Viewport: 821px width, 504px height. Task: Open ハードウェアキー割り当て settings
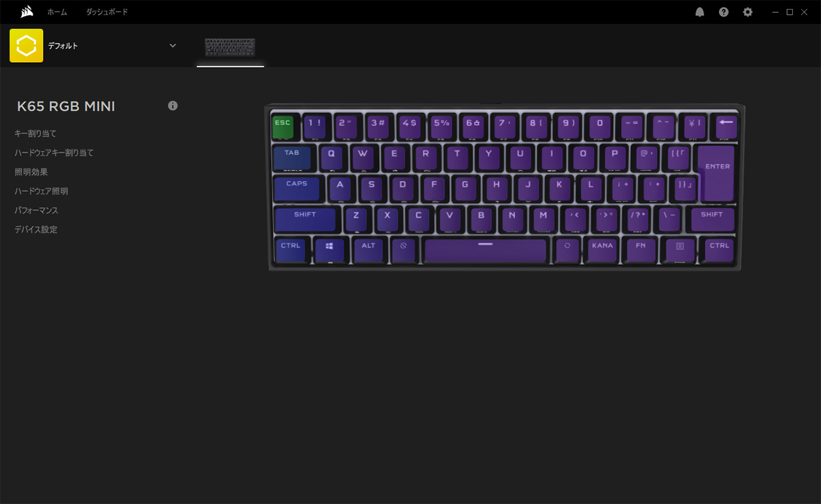(54, 153)
